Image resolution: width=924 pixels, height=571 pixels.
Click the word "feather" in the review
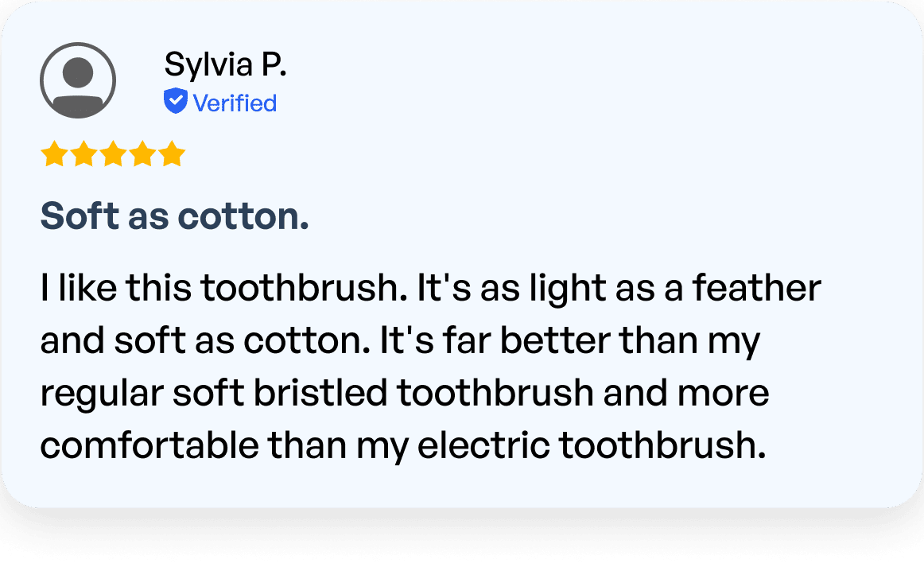(x=756, y=289)
